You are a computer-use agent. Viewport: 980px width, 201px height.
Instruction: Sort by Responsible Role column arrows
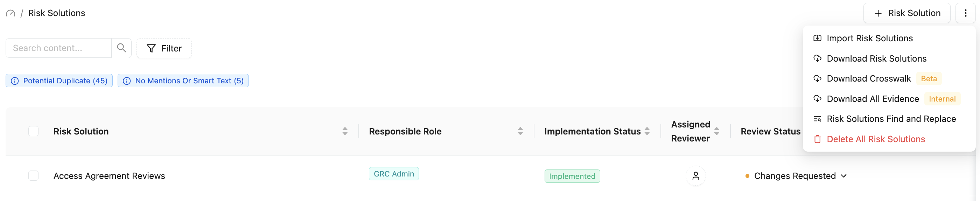point(520,131)
